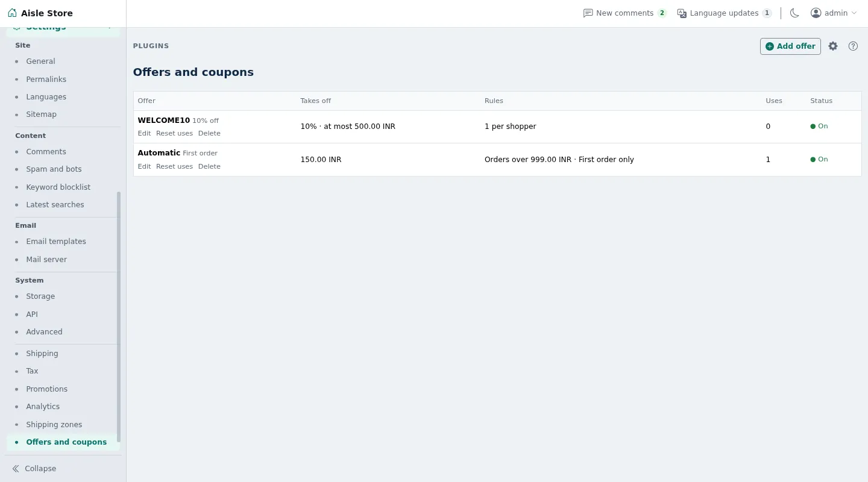This screenshot has height=482, width=868.
Task: Collapse the sidebar
Action: point(34,468)
